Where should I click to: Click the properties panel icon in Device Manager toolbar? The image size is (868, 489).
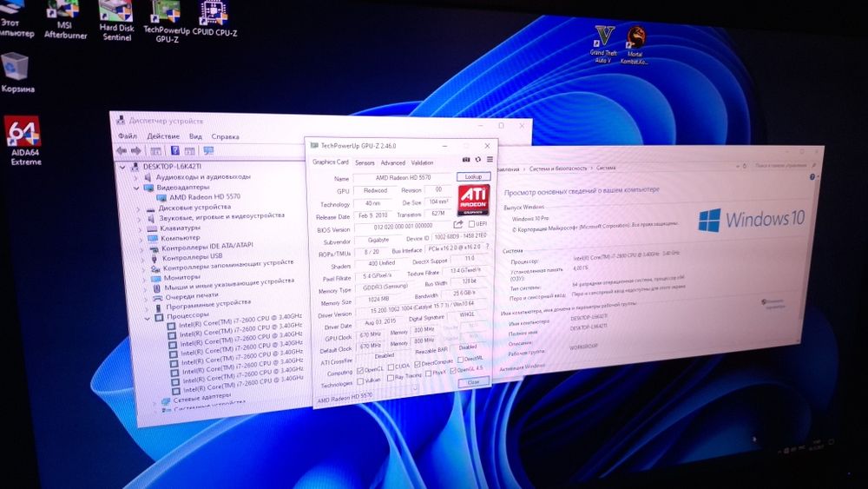pos(190,150)
